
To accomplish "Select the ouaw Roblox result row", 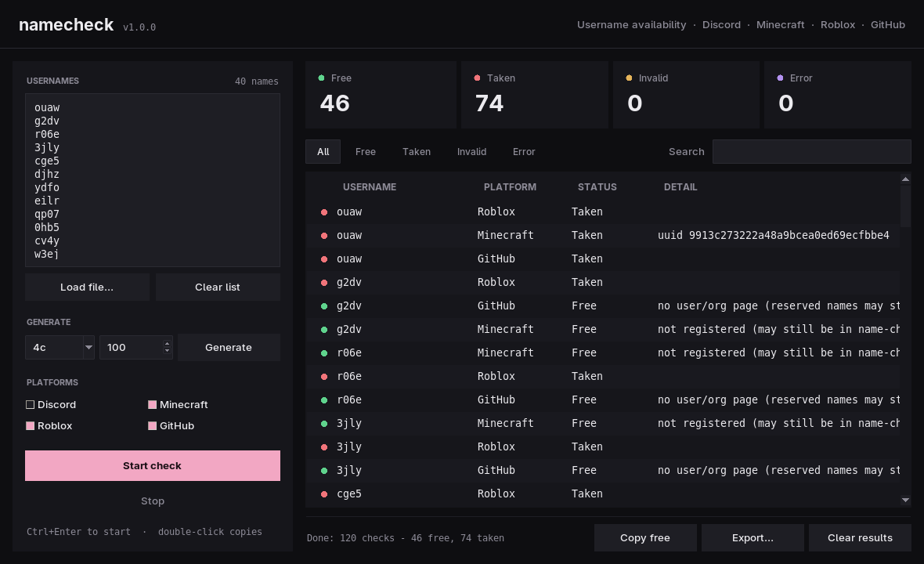I will [x=603, y=211].
